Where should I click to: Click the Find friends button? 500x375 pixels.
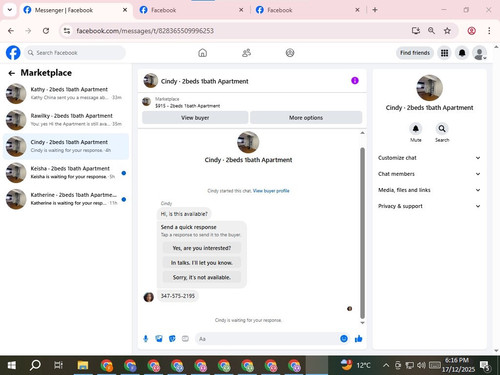[415, 53]
